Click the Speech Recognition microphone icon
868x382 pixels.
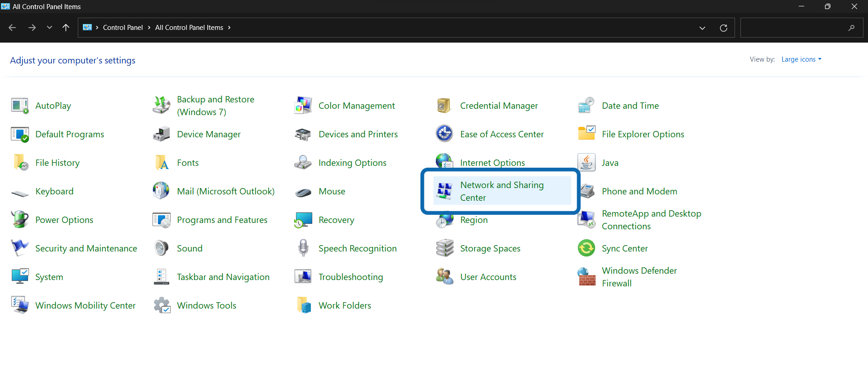click(303, 248)
